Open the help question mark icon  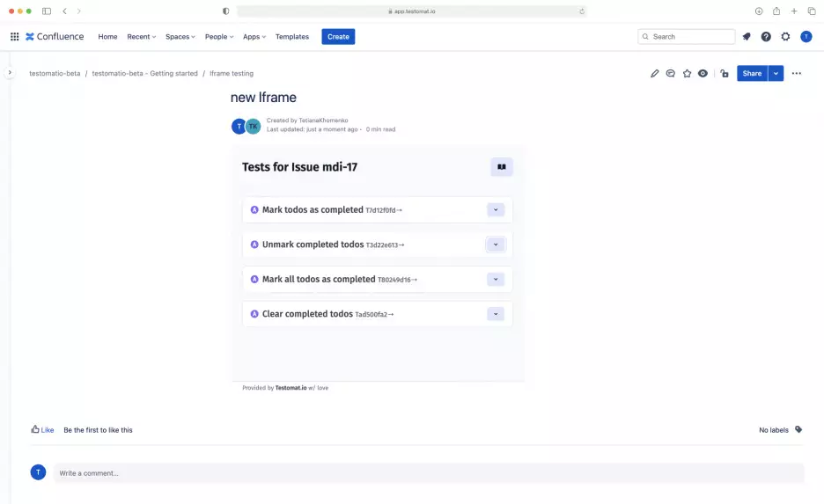[x=766, y=37]
